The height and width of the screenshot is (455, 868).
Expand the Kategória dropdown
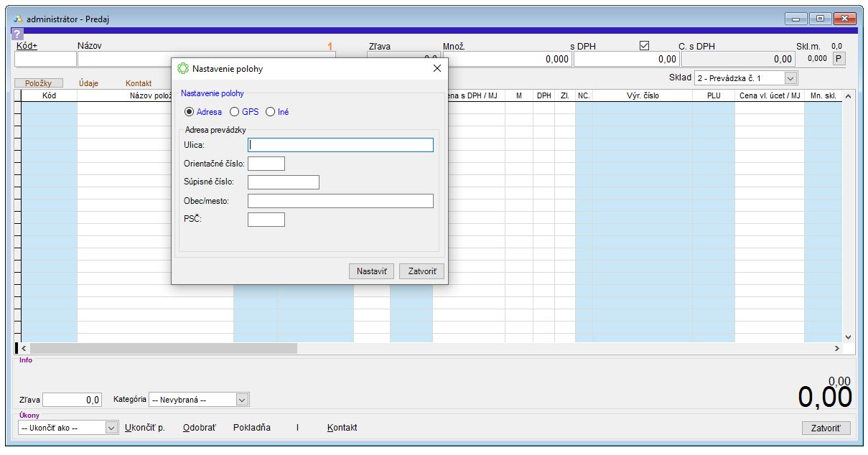pos(242,400)
